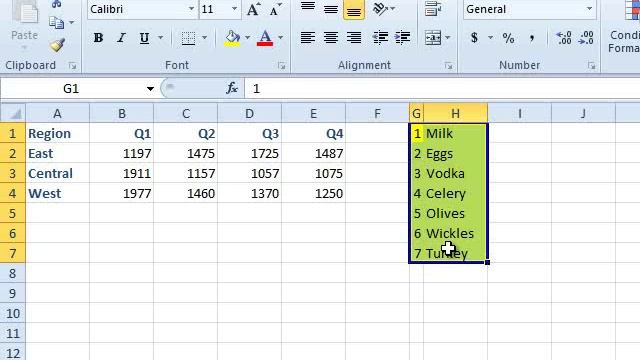Decrease font size with Shrink Font icon

point(276,9)
